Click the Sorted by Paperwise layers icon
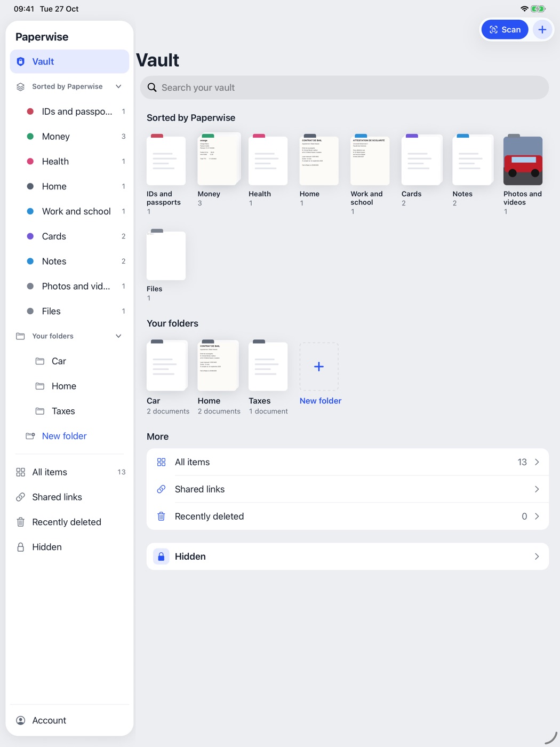This screenshot has height=747, width=560. [21, 86]
